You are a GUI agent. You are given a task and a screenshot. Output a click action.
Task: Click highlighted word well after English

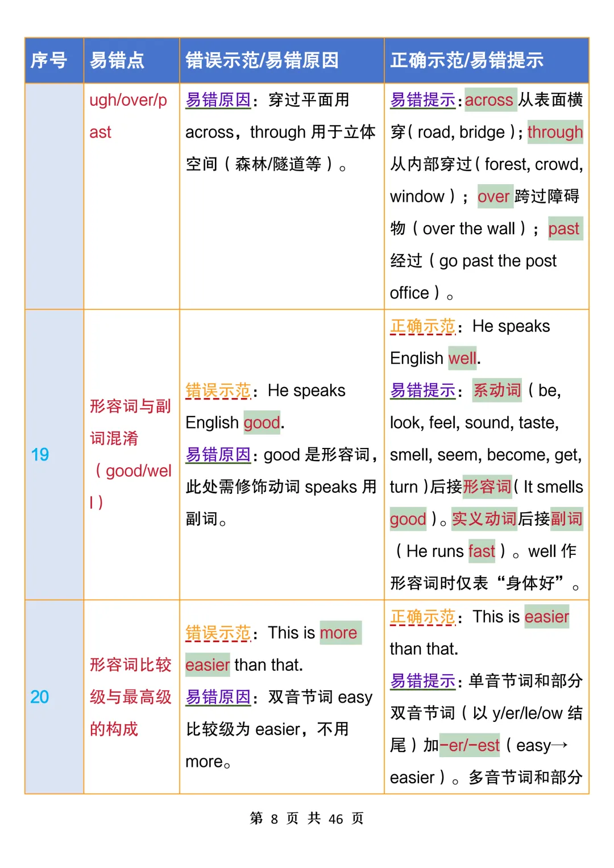[x=463, y=358]
